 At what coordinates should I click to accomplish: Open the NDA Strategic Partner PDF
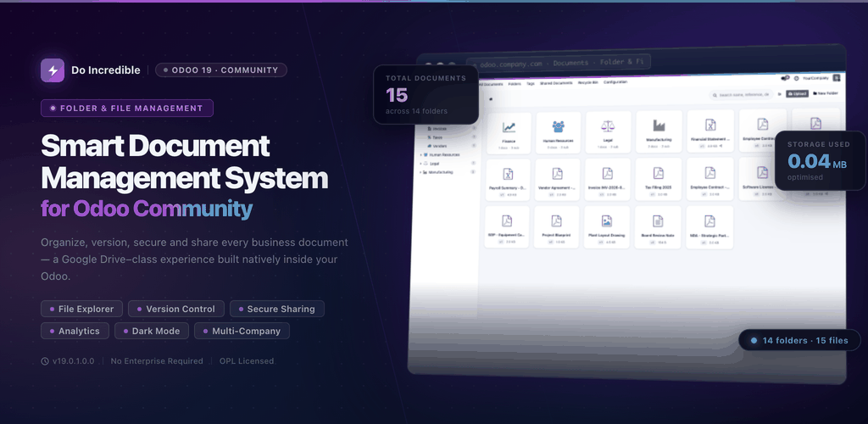pyautogui.click(x=709, y=227)
